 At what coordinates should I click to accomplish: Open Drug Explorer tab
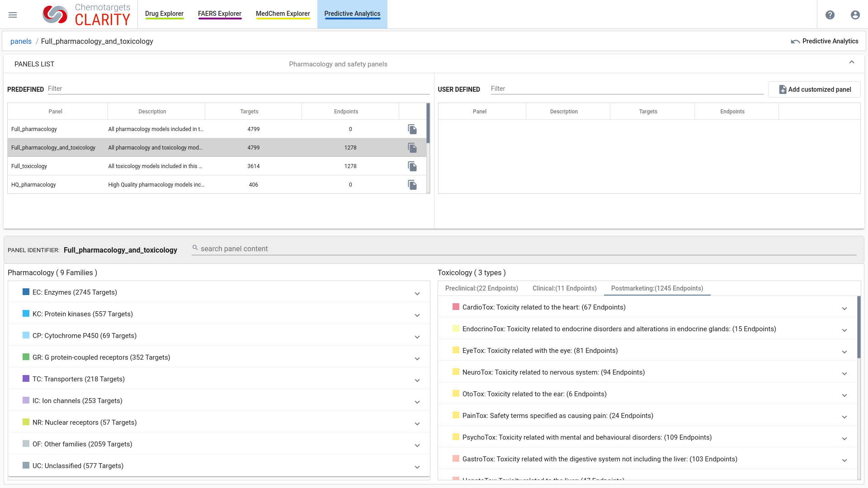click(x=164, y=14)
